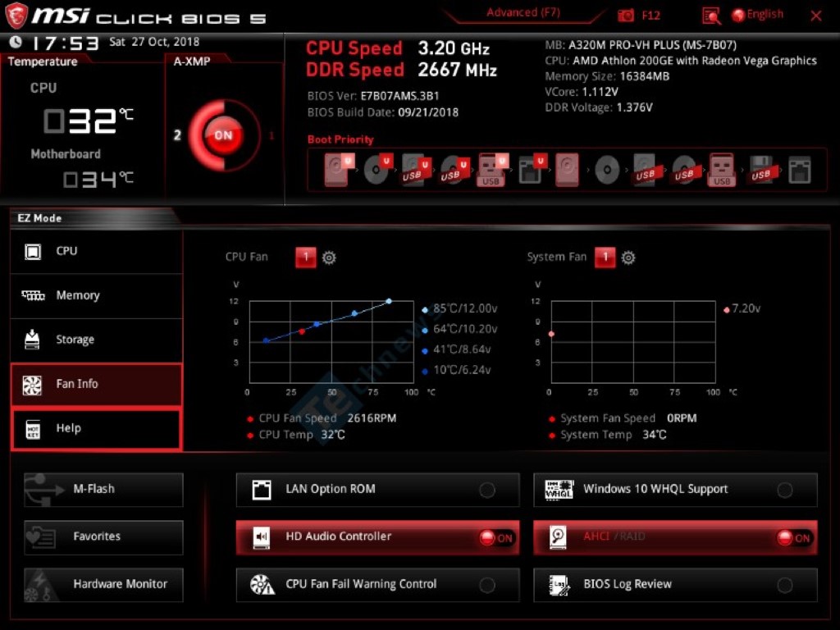Select A-XMP profile 2
Image resolution: width=840 pixels, height=630 pixels.
(x=177, y=135)
